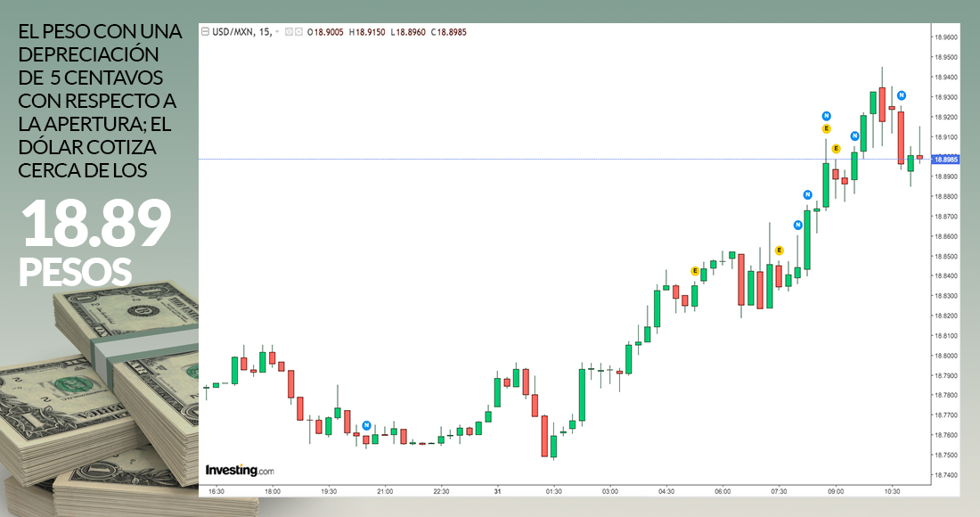The height and width of the screenshot is (517, 980).
Task: Click the first gray icon beside the interval arrow
Action: pos(288,32)
